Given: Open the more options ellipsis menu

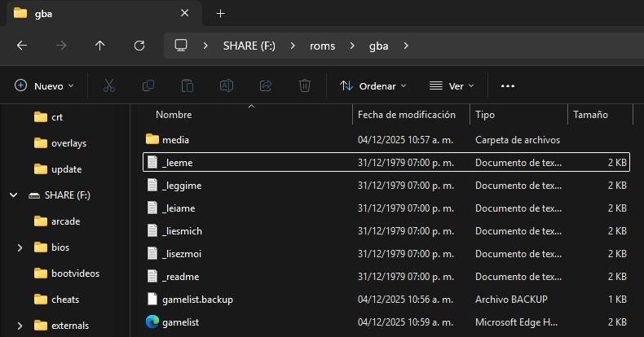Looking at the screenshot, I should point(508,85).
